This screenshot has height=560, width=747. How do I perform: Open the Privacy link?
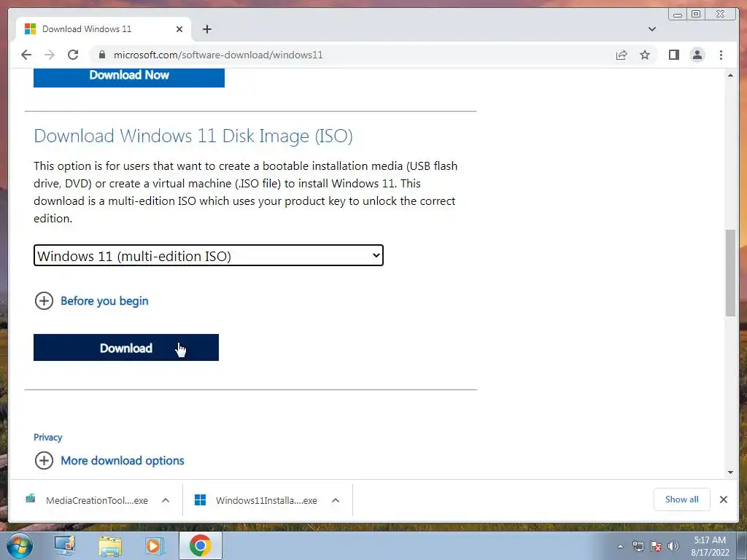click(x=47, y=437)
